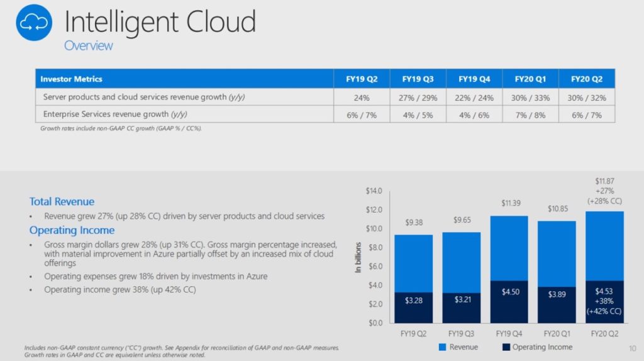This screenshot has height=361, width=644.
Task: Click the 'FY19 Q2' chart axis label
Action: 414,334
